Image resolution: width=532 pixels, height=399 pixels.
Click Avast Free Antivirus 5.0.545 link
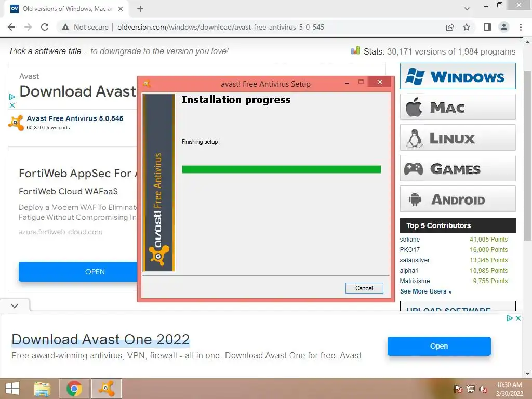point(75,118)
